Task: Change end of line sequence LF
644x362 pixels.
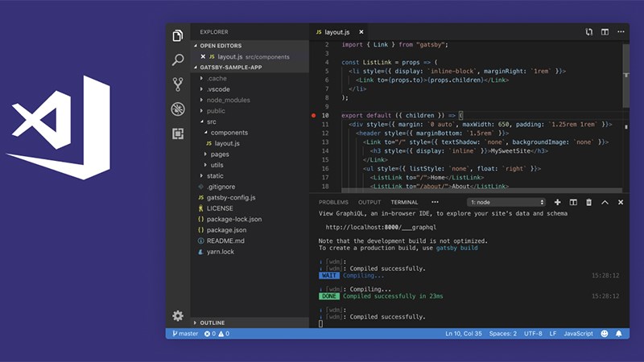Action: 553,334
